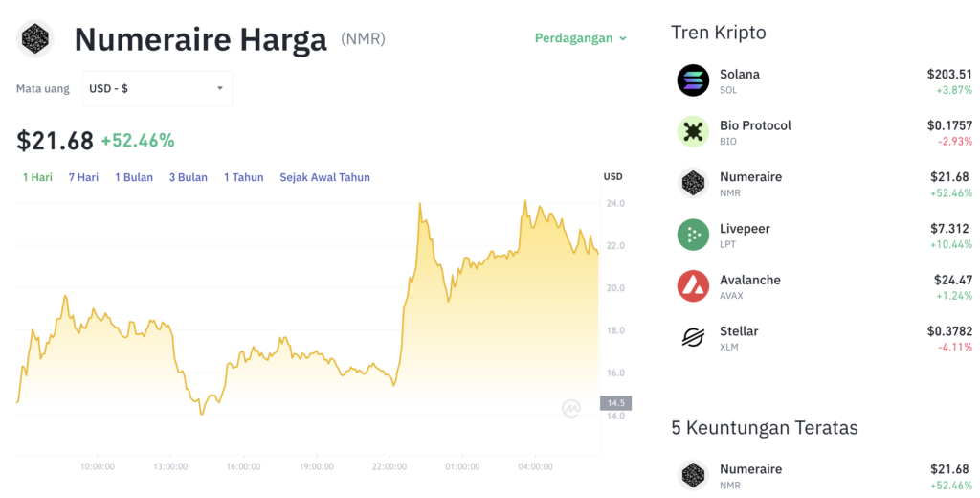
Task: Click the Livepeer coin icon
Action: [693, 235]
